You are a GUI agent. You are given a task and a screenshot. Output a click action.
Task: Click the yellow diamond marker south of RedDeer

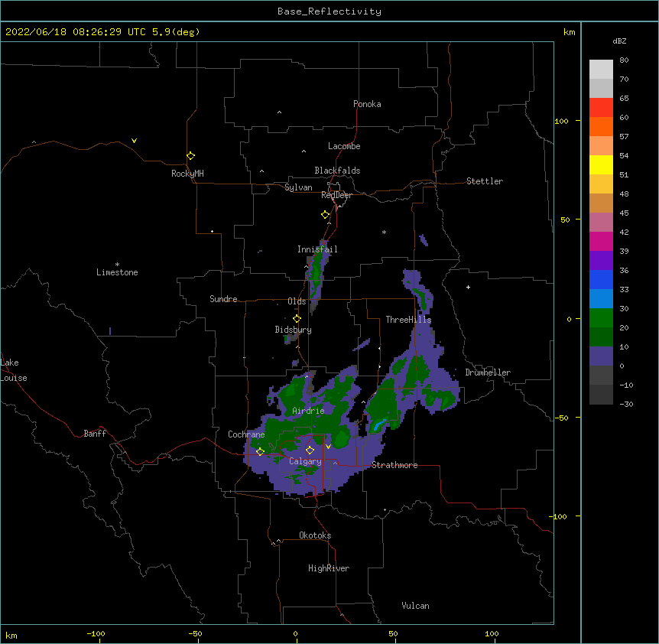coord(326,215)
